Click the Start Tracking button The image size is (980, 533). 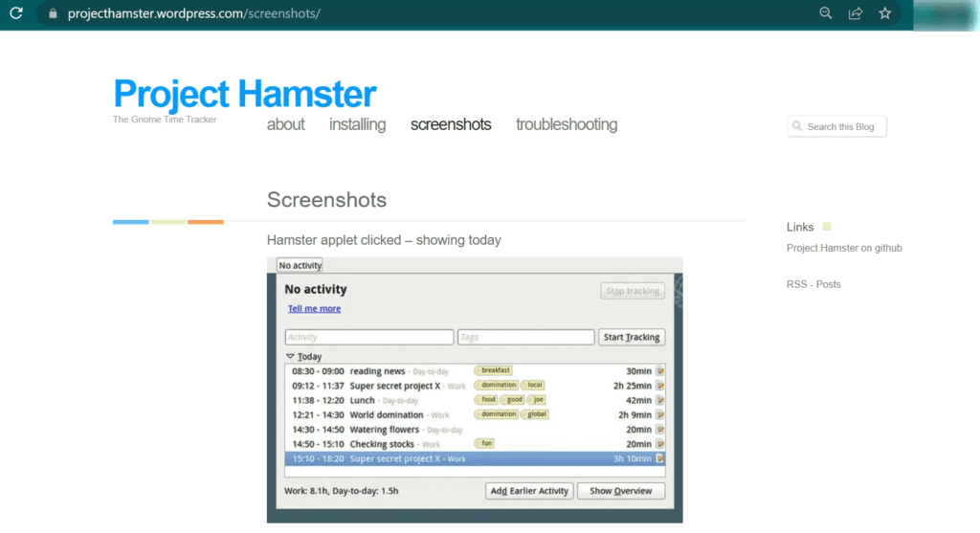(632, 337)
